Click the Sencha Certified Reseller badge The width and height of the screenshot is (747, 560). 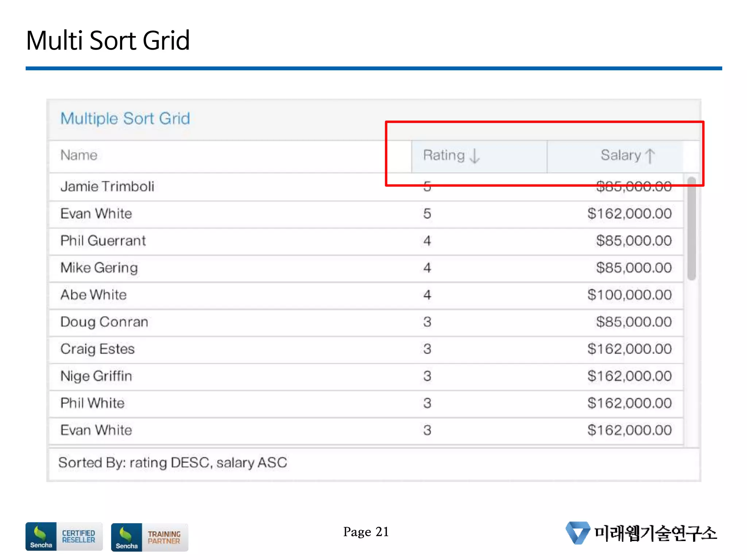point(64,536)
